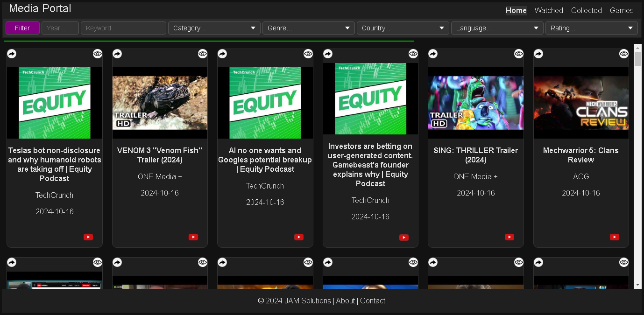This screenshot has width=644, height=315.
Task: Click title 'Investors are betting on user-generated content'
Action: tap(370, 165)
